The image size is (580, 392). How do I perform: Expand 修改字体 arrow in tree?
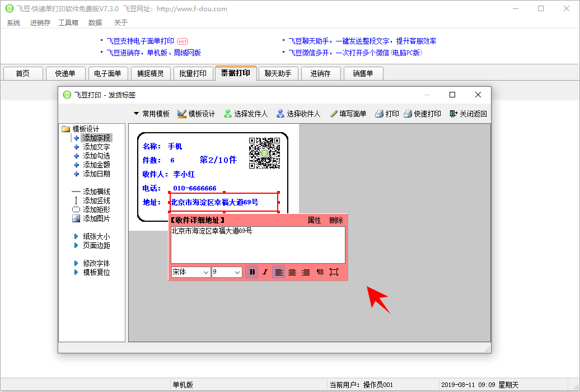coord(76,263)
